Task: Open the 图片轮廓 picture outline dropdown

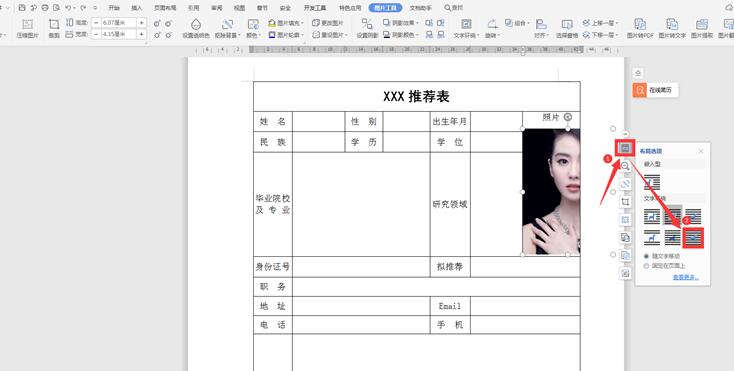Action: tap(286, 35)
